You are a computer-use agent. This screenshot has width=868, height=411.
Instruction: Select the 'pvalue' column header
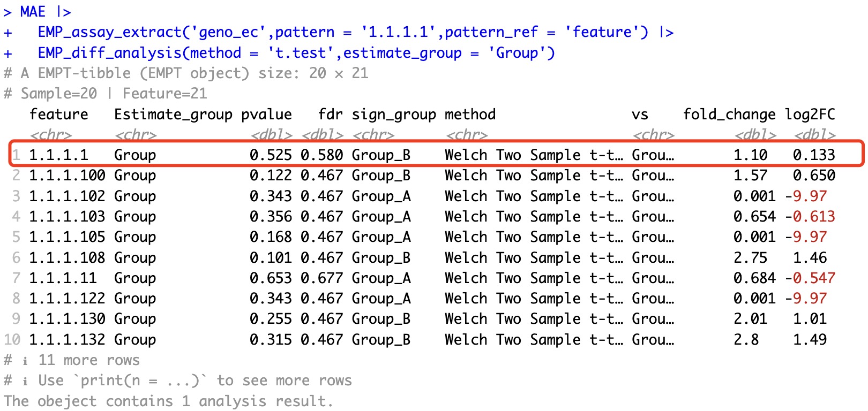tap(266, 115)
